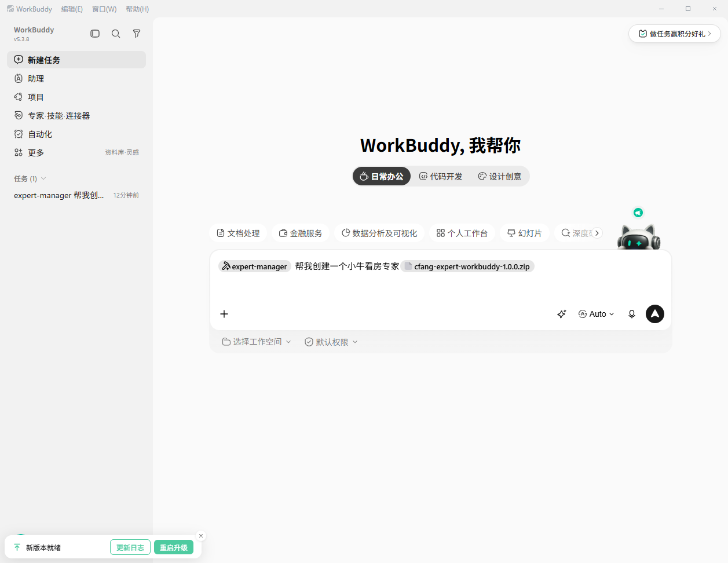
Task: Click the expert-manager tag in prompt
Action: (255, 266)
